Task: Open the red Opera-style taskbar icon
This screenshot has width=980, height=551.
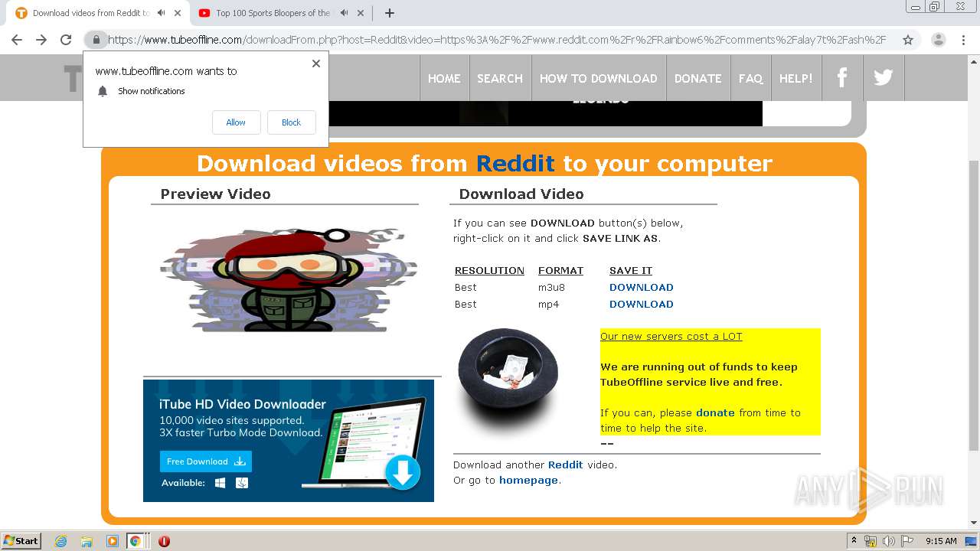Action: click(x=164, y=541)
